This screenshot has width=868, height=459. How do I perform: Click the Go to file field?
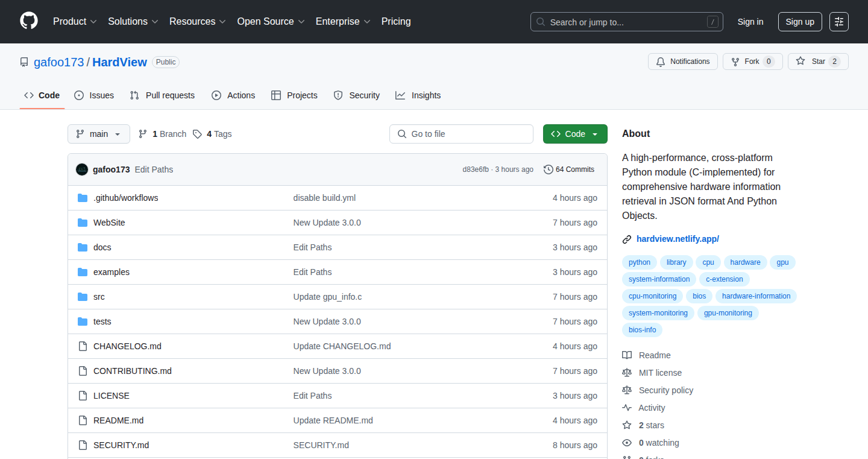point(461,134)
